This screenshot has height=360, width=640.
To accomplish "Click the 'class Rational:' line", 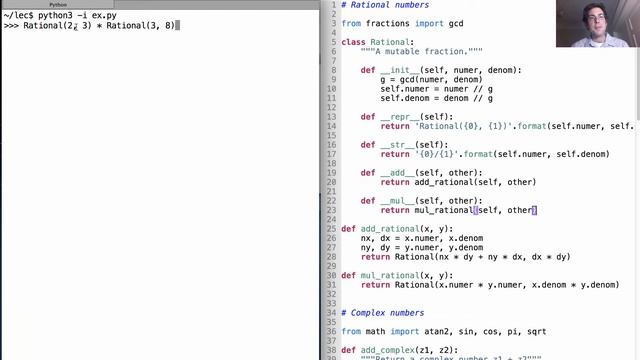I will (377, 42).
